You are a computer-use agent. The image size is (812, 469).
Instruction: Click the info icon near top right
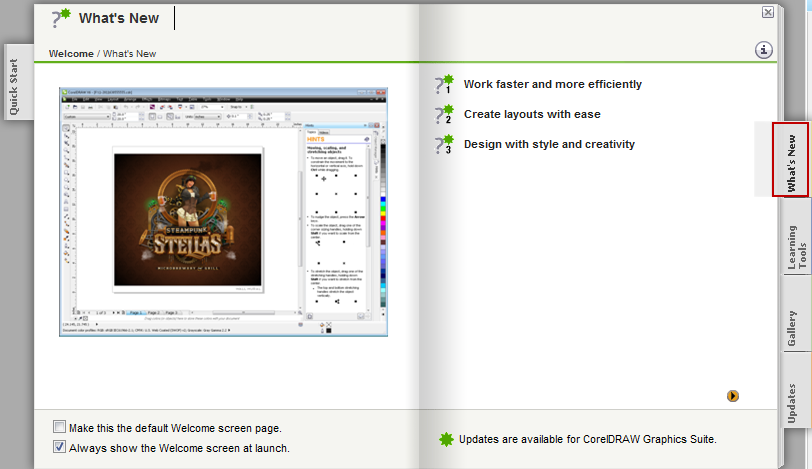[x=763, y=50]
